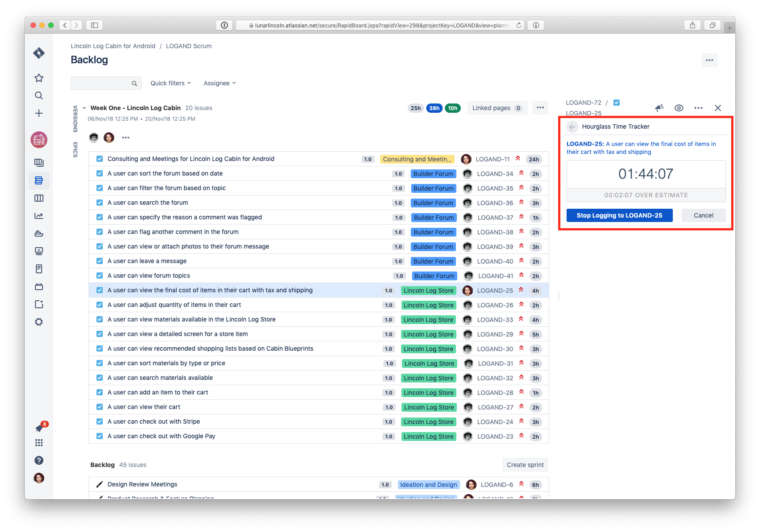
Task: Click Lincoln Log Cabin for Android breadcrumb
Action: [113, 46]
